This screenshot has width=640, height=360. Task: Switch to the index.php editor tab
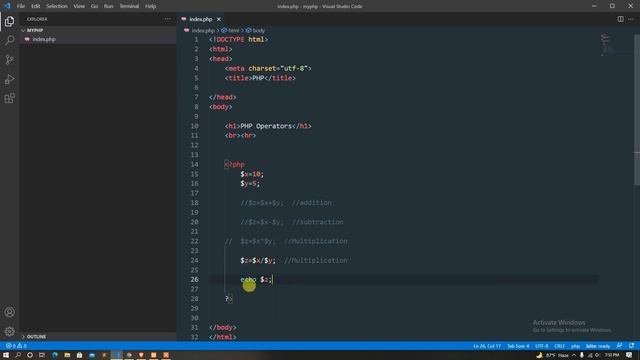point(200,19)
